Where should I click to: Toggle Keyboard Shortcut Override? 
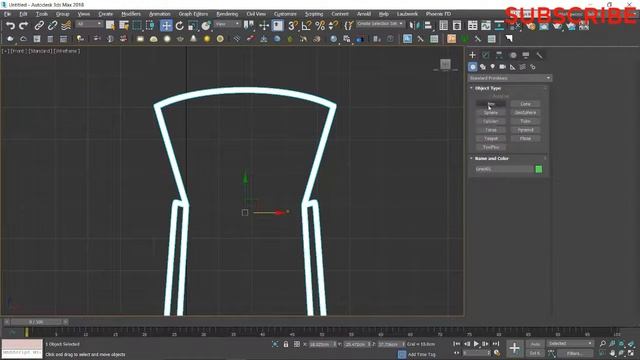tap(278, 26)
